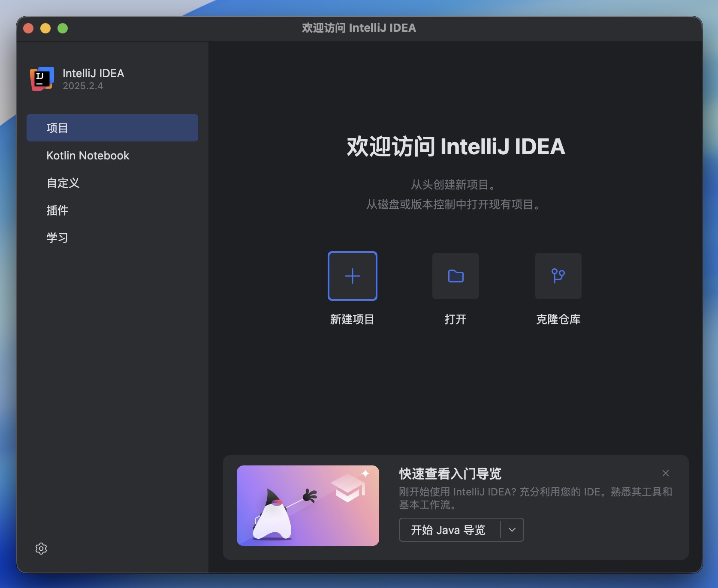Image resolution: width=718 pixels, height=588 pixels.
Task: Click the folder icon to open a project
Action: pos(455,276)
